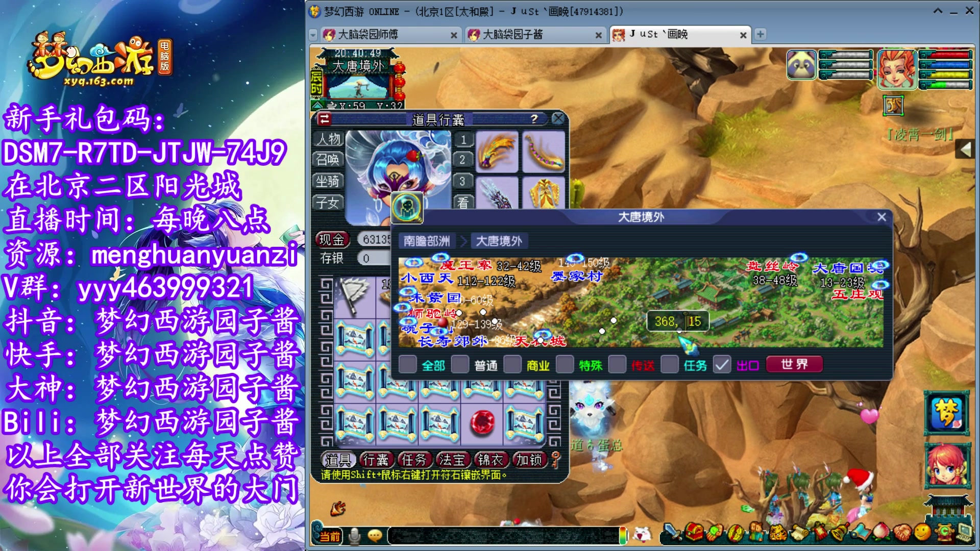This screenshot has width=980, height=551.
Task: Open the blue 梦 icon on right side
Action: click(x=946, y=413)
